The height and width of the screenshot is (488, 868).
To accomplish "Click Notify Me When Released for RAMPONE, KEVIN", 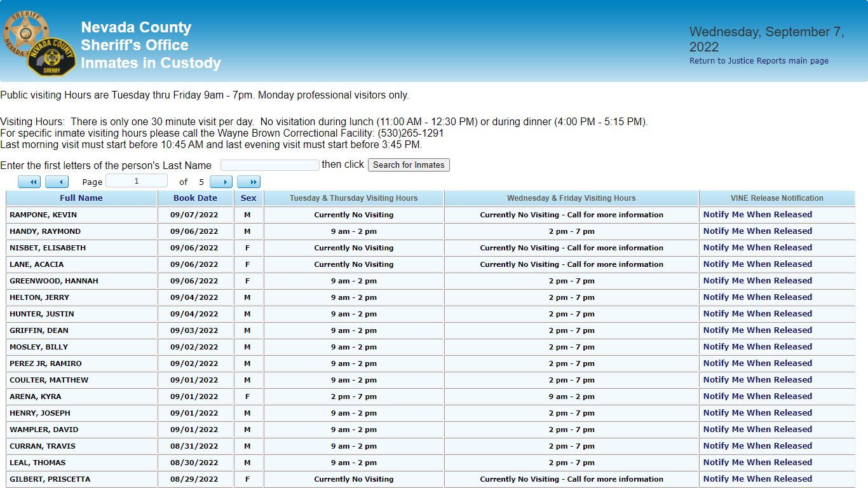I will coord(757,215).
